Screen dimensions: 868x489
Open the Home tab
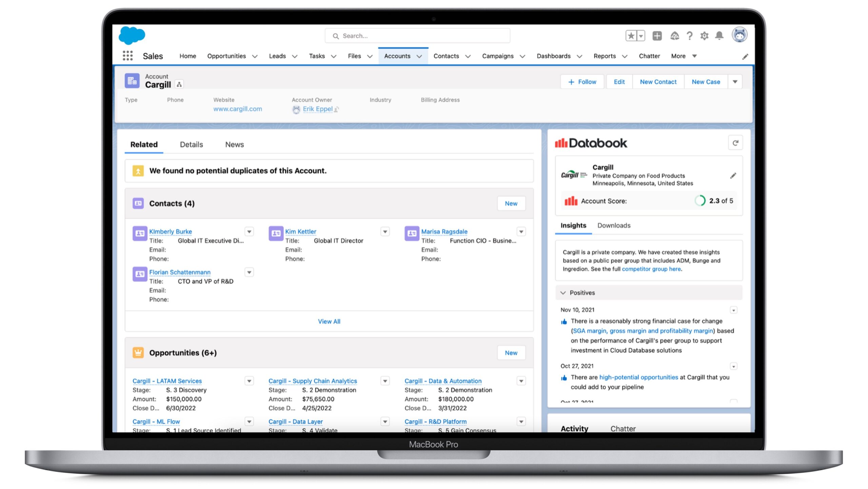[188, 56]
